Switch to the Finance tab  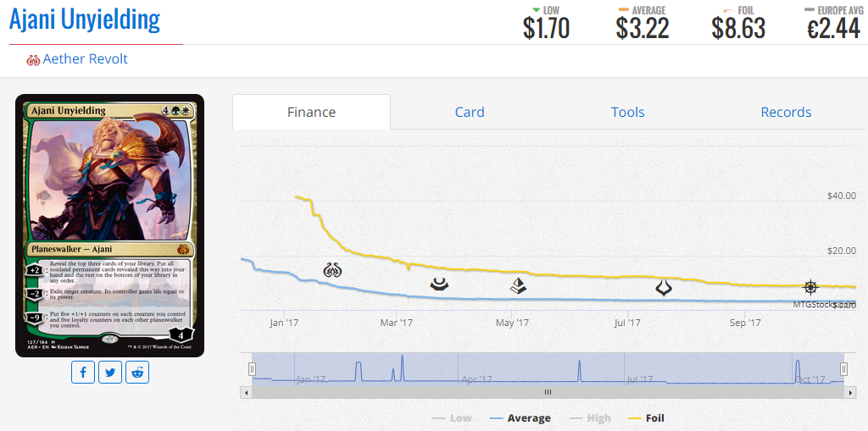[x=312, y=113]
